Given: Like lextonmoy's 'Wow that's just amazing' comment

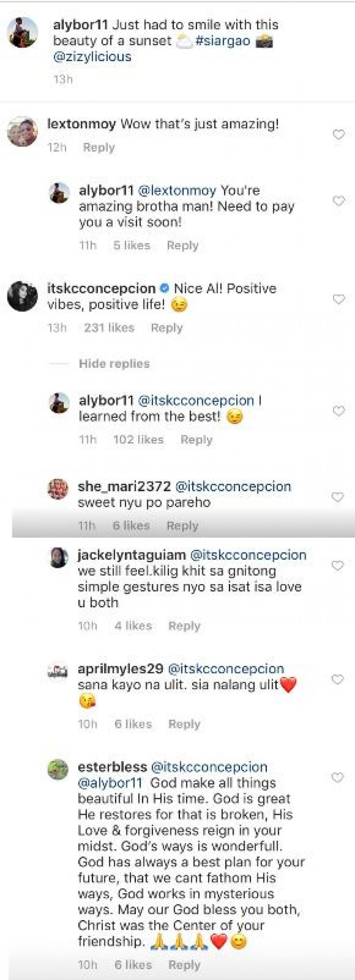Looking at the screenshot, I should [338, 135].
